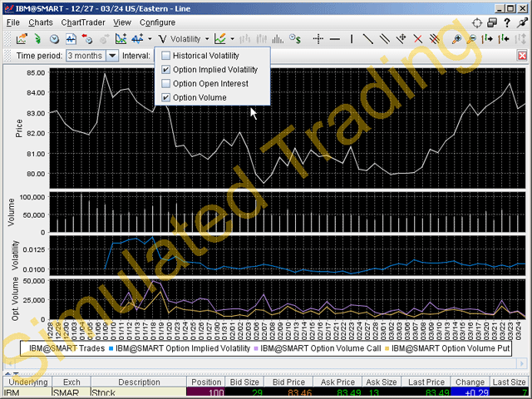This screenshot has width=532, height=399.
Task: Open the Charts menu
Action: (41, 22)
